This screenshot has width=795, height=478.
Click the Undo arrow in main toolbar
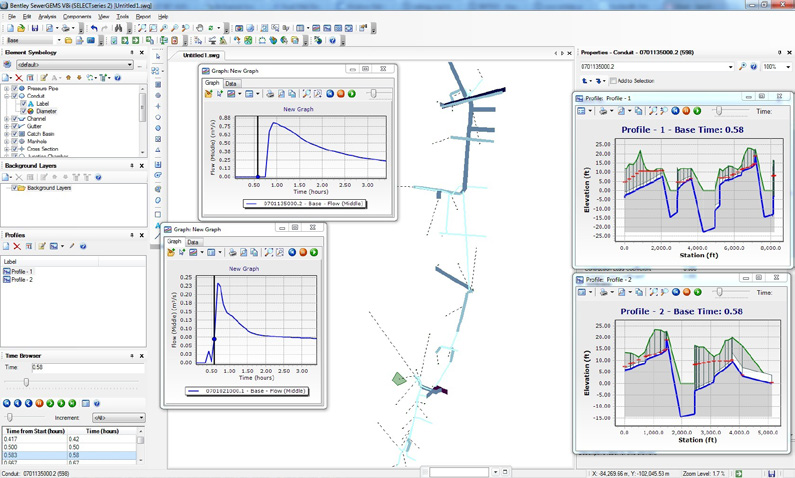[94, 28]
